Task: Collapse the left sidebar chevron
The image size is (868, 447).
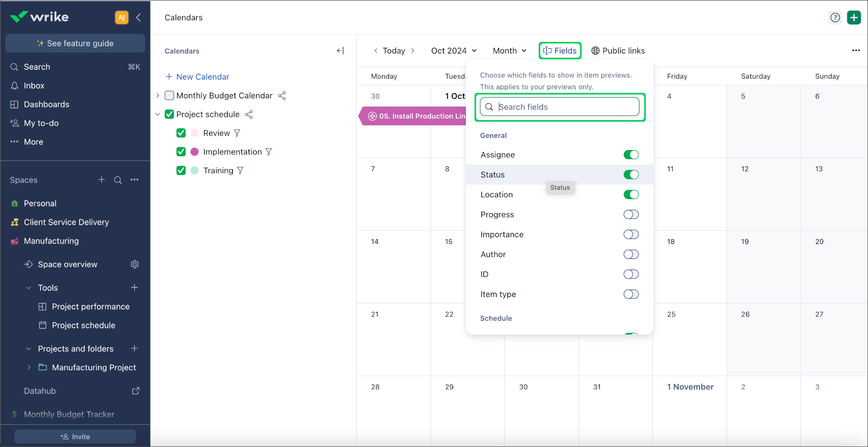Action: coord(138,17)
